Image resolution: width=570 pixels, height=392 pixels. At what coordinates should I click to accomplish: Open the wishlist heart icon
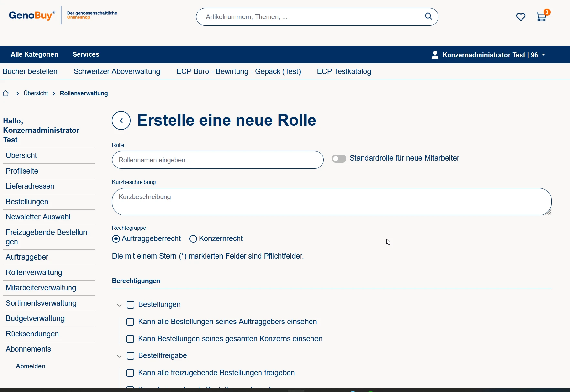coord(521,17)
